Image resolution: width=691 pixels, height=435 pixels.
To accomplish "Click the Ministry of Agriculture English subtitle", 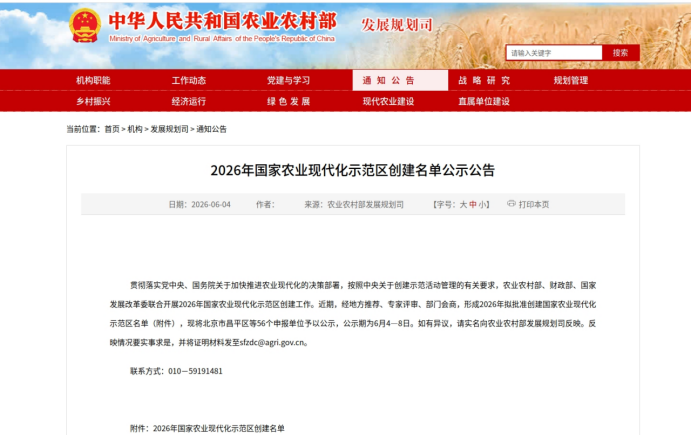I will point(222,39).
